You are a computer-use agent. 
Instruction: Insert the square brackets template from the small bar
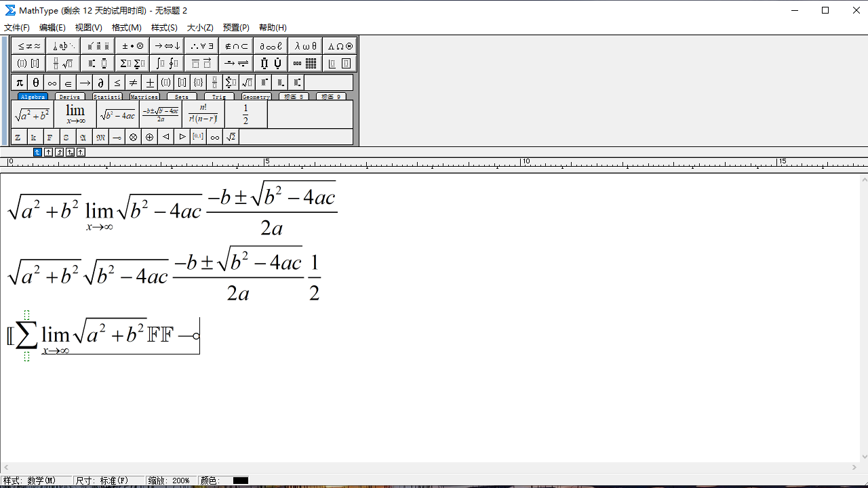182,83
